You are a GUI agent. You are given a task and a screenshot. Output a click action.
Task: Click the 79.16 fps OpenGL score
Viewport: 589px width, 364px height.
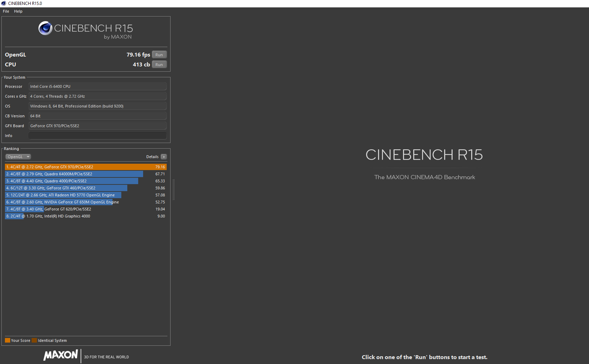pyautogui.click(x=138, y=55)
